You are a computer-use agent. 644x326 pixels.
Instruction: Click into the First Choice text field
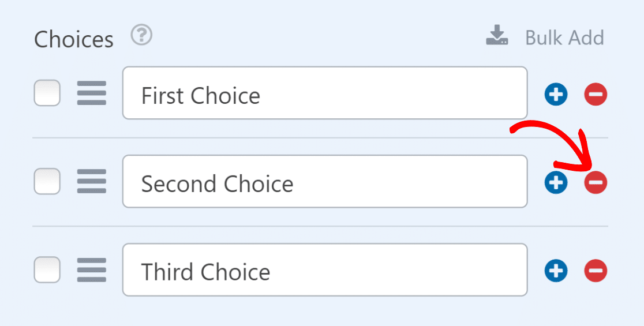pos(324,93)
